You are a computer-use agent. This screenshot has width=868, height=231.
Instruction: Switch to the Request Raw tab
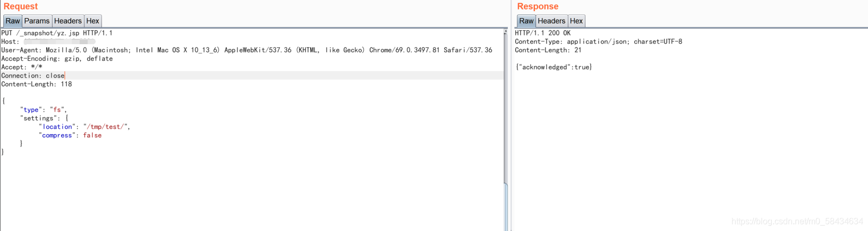click(x=13, y=21)
